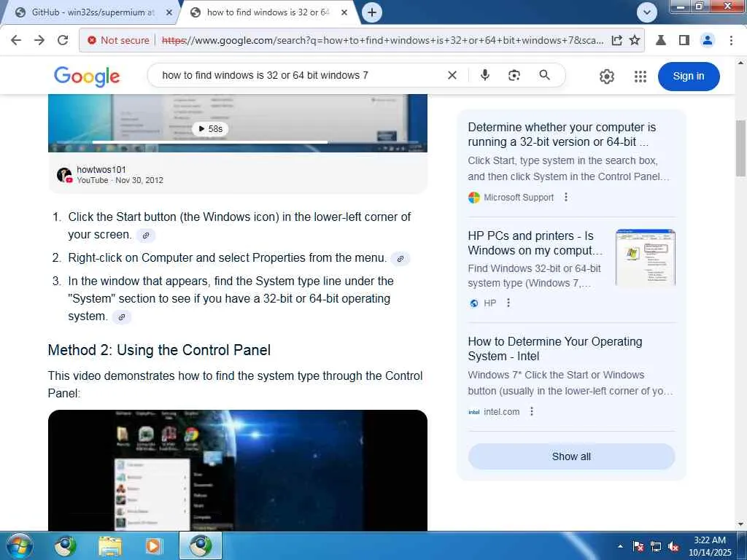Open Microsoft Support 'Determine whether your computer' result
747x560 pixels.
(x=562, y=134)
